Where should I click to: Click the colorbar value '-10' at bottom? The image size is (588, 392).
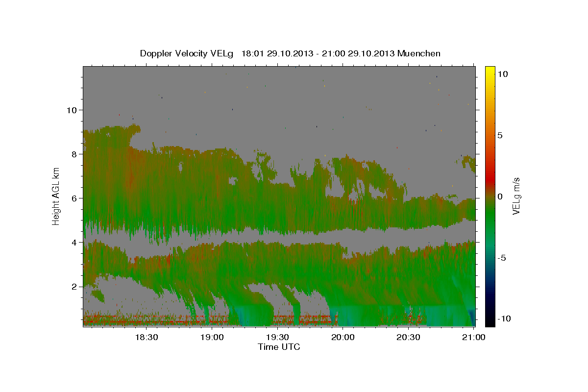[x=504, y=318]
